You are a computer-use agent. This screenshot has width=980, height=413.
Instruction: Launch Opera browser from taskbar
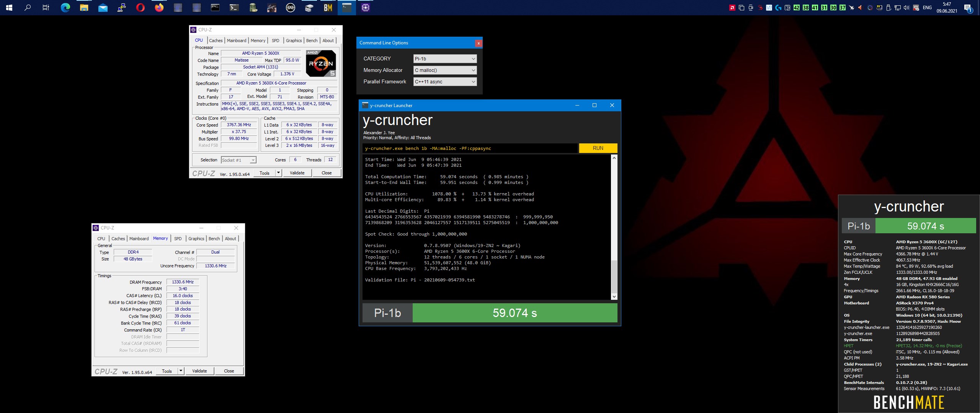click(x=140, y=7)
